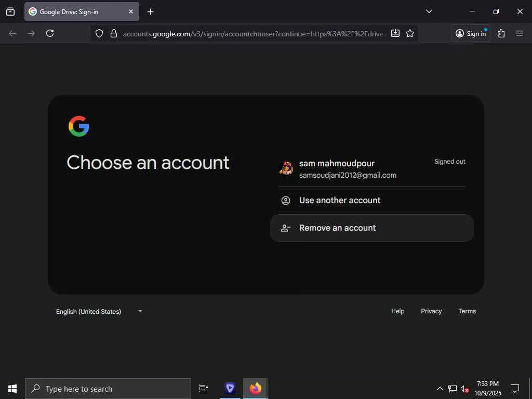Focus the address bar URL text

coord(253,34)
